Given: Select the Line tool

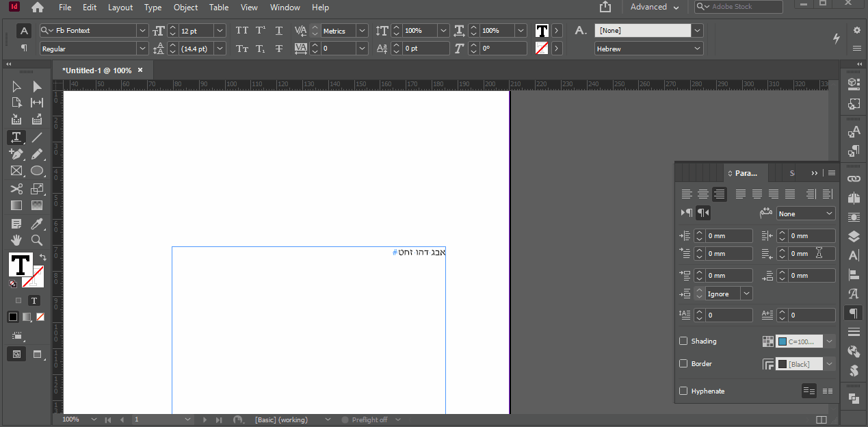Looking at the screenshot, I should pos(37,138).
